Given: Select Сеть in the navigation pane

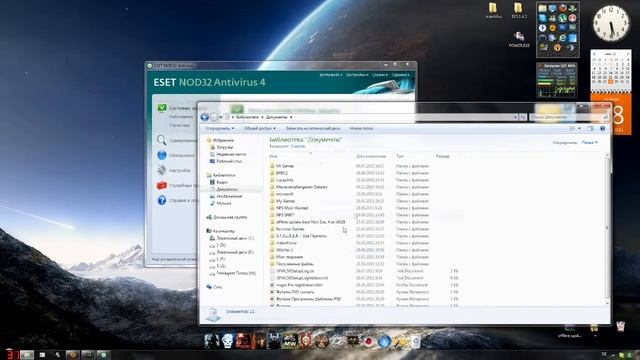Looking at the screenshot, I should click(218, 287).
